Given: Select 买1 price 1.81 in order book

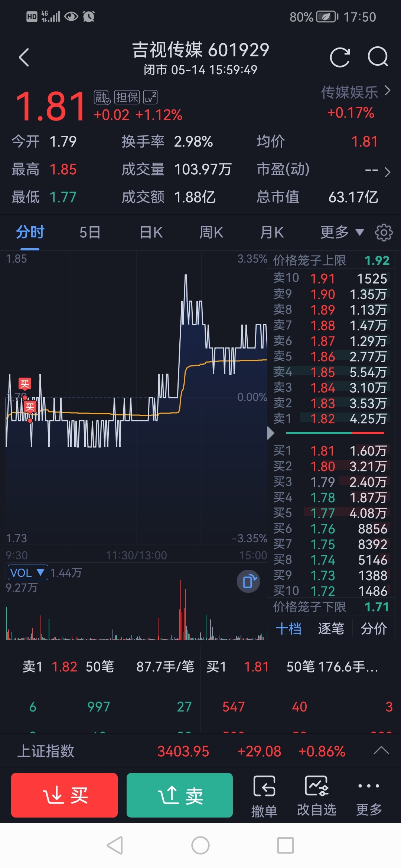Looking at the screenshot, I should 331,451.
